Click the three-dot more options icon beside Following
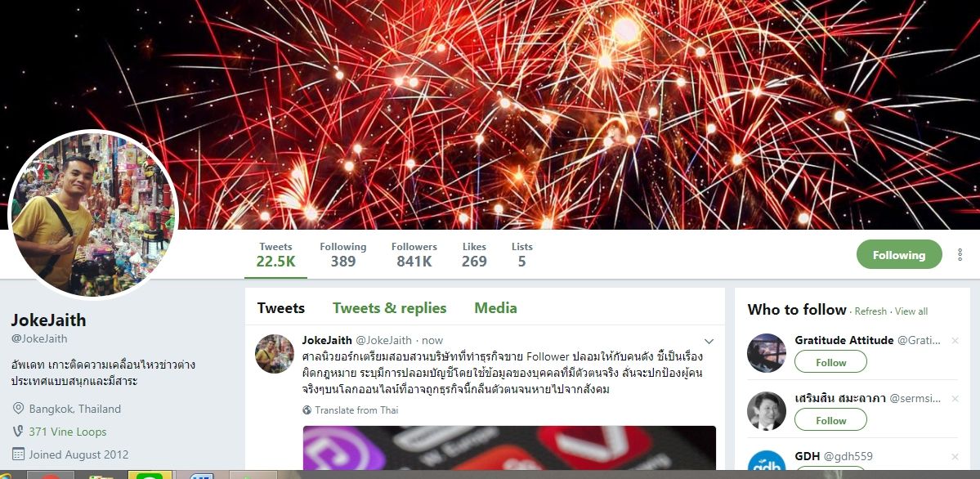This screenshot has height=479, width=980. 960,254
